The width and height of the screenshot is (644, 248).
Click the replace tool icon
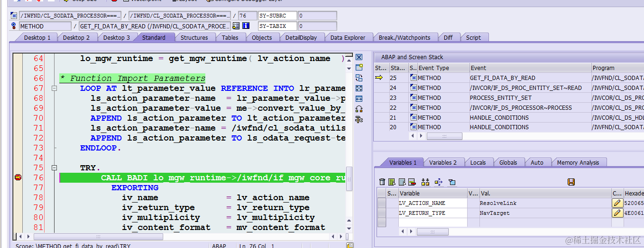359,78
